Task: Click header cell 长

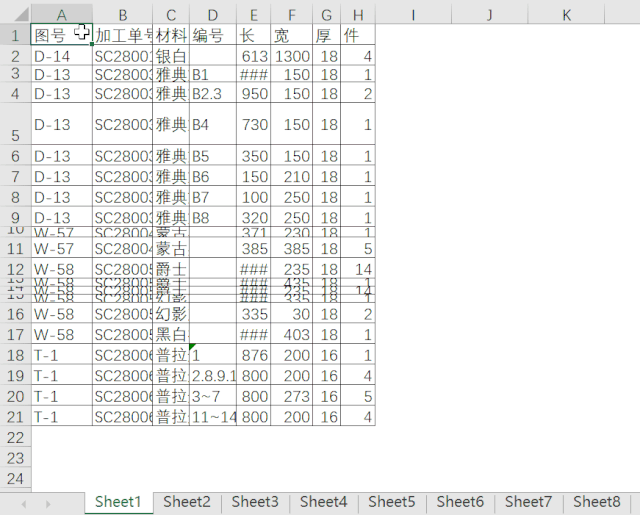Action: [253, 35]
